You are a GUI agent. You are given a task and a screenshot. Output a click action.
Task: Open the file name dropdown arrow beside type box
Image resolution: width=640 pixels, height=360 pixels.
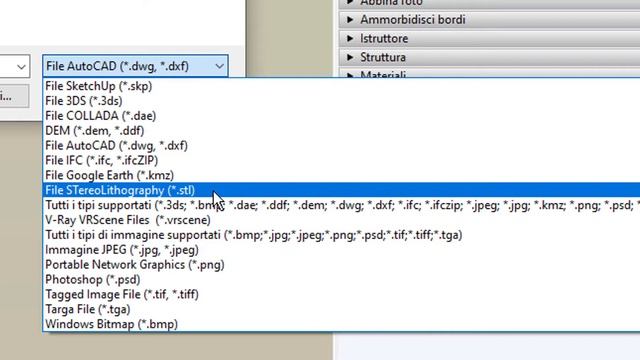point(21,67)
